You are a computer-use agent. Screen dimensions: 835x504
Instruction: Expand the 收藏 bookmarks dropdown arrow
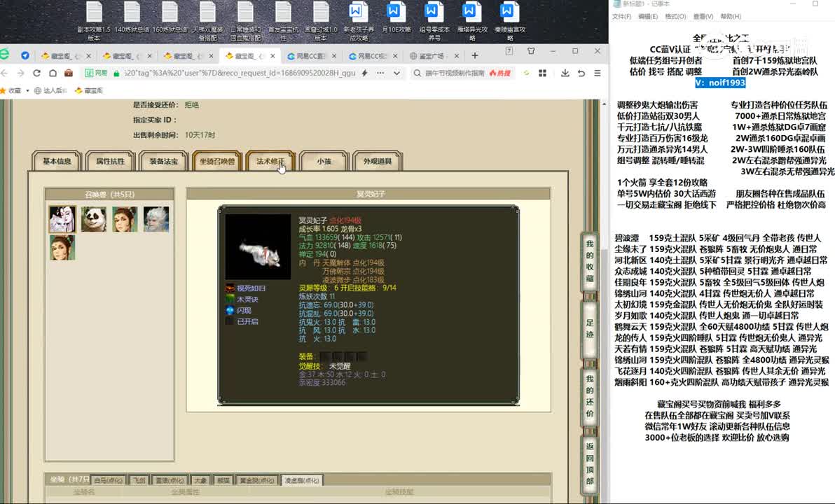tap(27, 90)
